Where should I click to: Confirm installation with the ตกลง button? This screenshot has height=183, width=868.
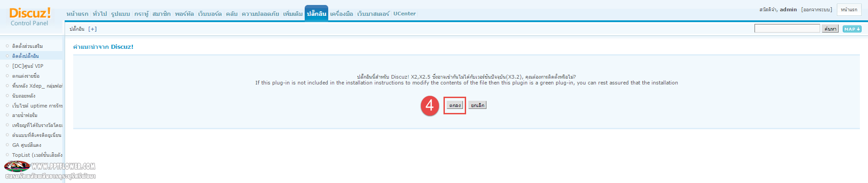(x=455, y=105)
